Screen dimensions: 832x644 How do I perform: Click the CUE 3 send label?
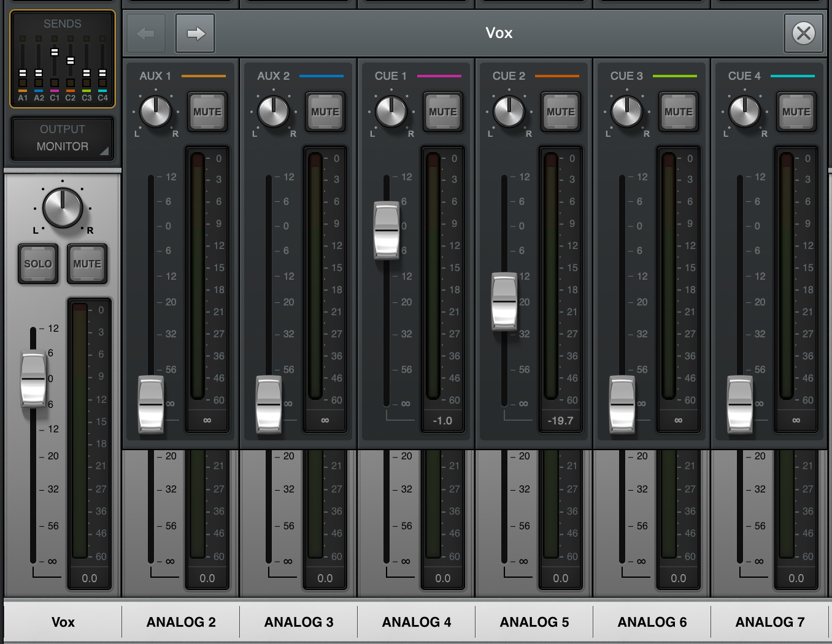pyautogui.click(x=626, y=76)
